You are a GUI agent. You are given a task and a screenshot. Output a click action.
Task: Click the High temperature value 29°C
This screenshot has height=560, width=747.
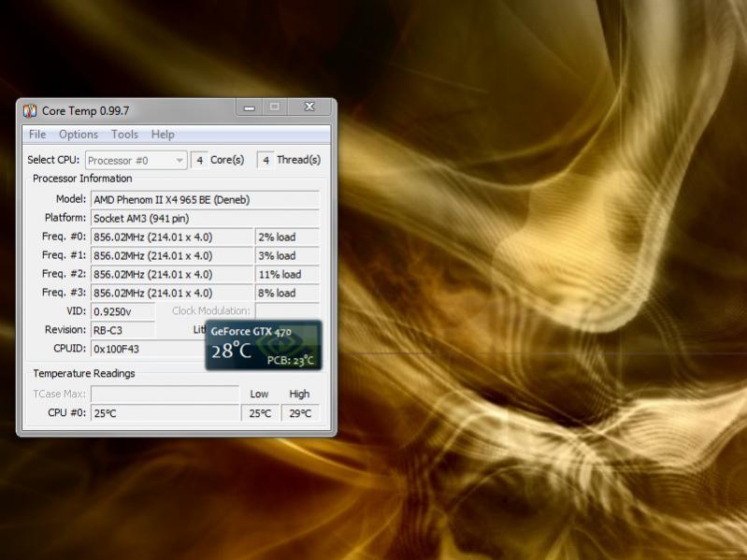click(300, 413)
